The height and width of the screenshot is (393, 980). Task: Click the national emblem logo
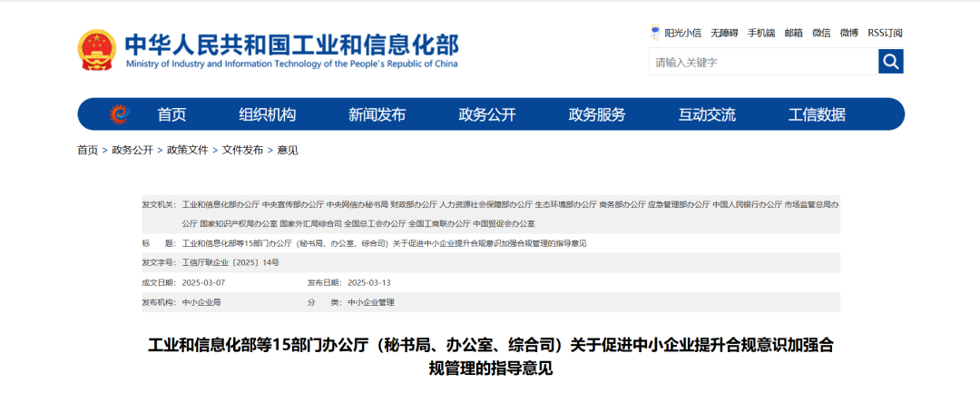pyautogui.click(x=96, y=51)
